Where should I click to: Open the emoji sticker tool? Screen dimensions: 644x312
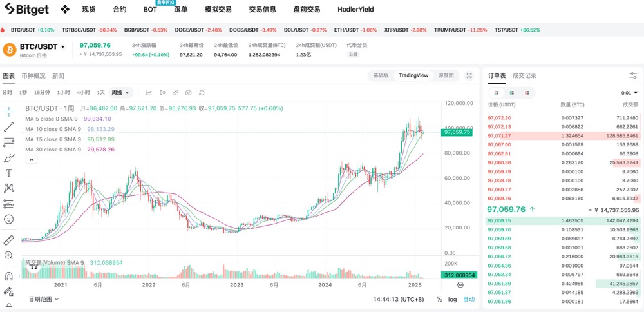click(x=9, y=219)
